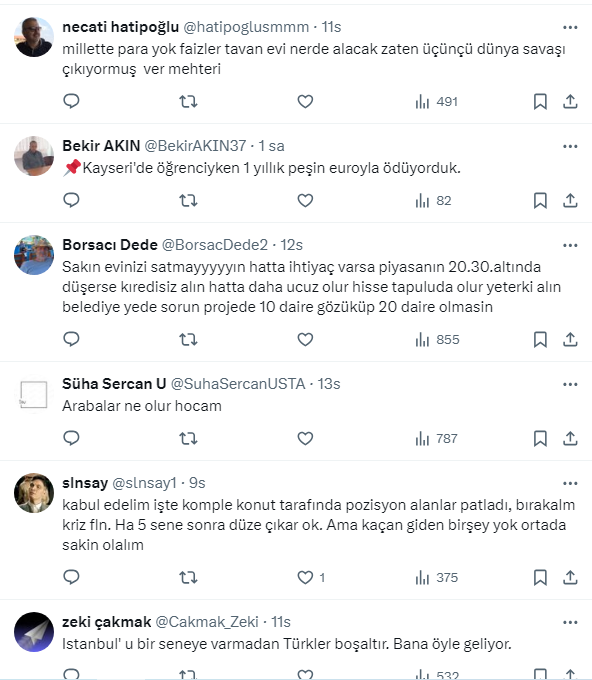
Task: Open more options on Bekir AKIN's tweet
Action: click(x=570, y=146)
